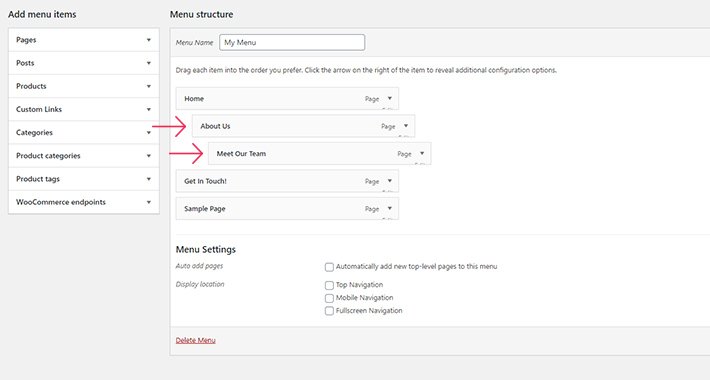Focus the Menu Name input field
This screenshot has height=380, width=710.
click(292, 43)
